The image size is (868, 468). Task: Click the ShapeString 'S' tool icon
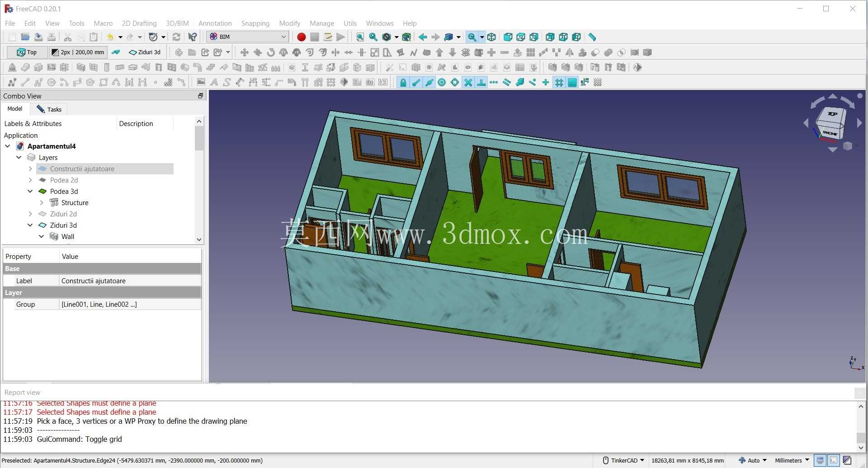click(227, 82)
